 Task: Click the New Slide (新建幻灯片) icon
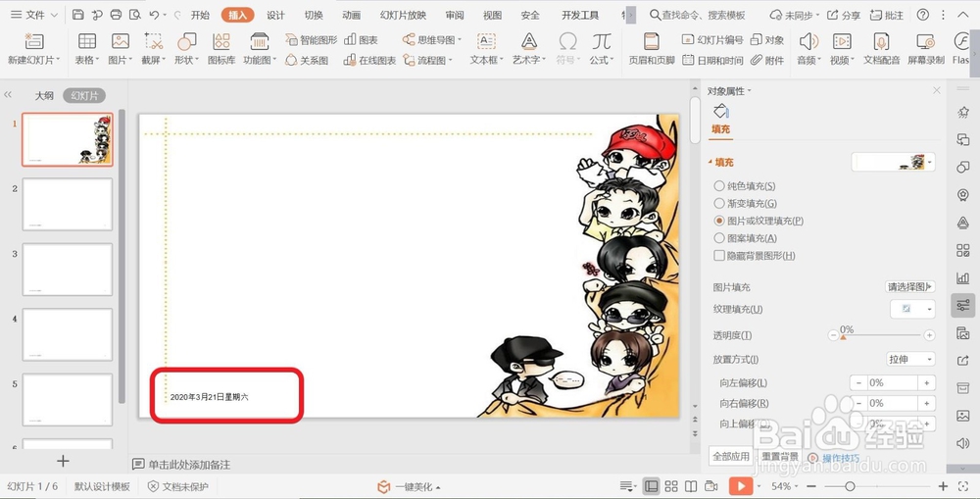click(x=33, y=42)
